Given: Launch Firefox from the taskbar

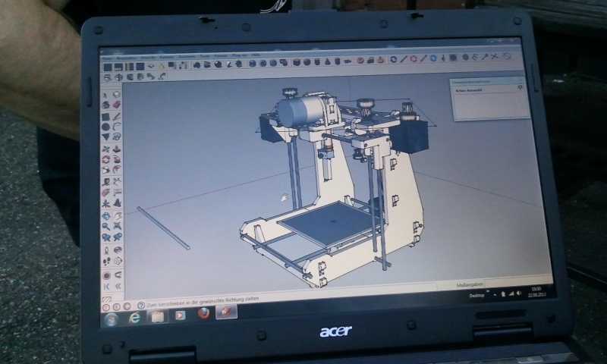Looking at the screenshot, I should tap(203, 311).
